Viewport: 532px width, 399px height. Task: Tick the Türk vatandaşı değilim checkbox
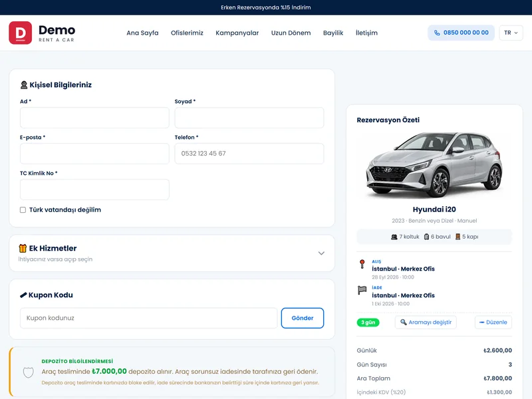click(23, 210)
